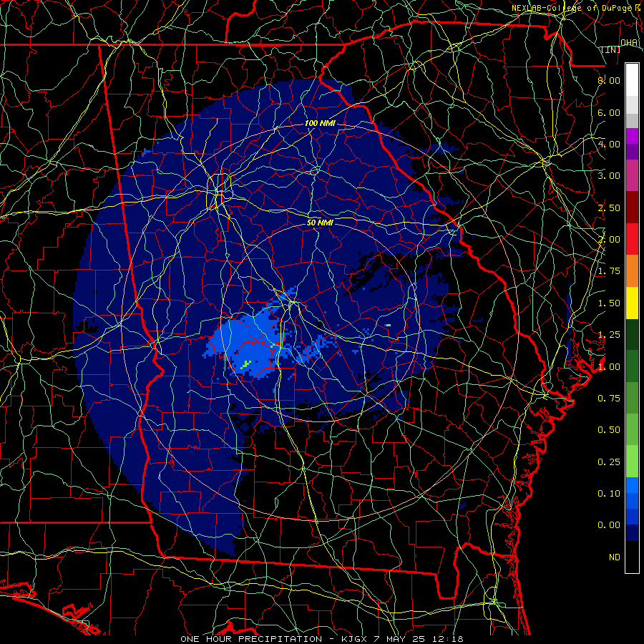Click the OHA product label

pyautogui.click(x=629, y=42)
